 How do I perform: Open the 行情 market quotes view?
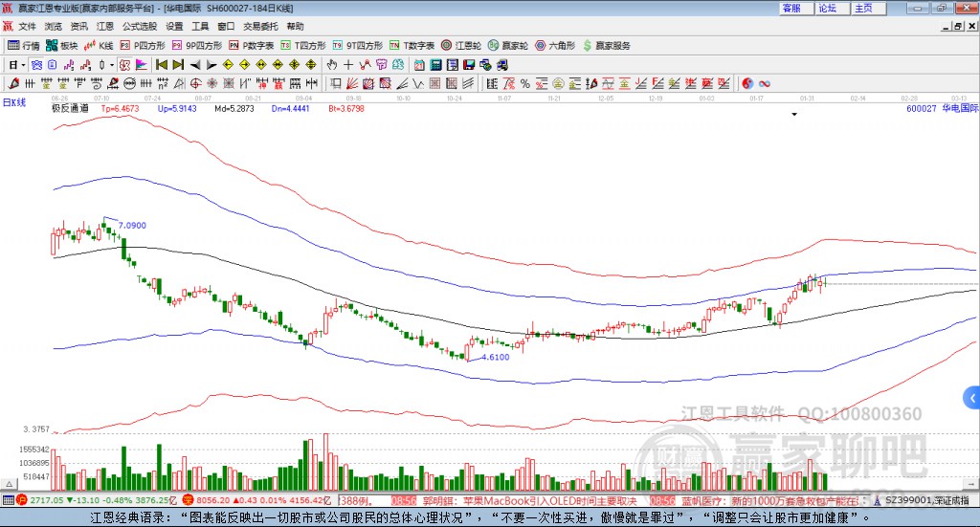[x=25, y=45]
